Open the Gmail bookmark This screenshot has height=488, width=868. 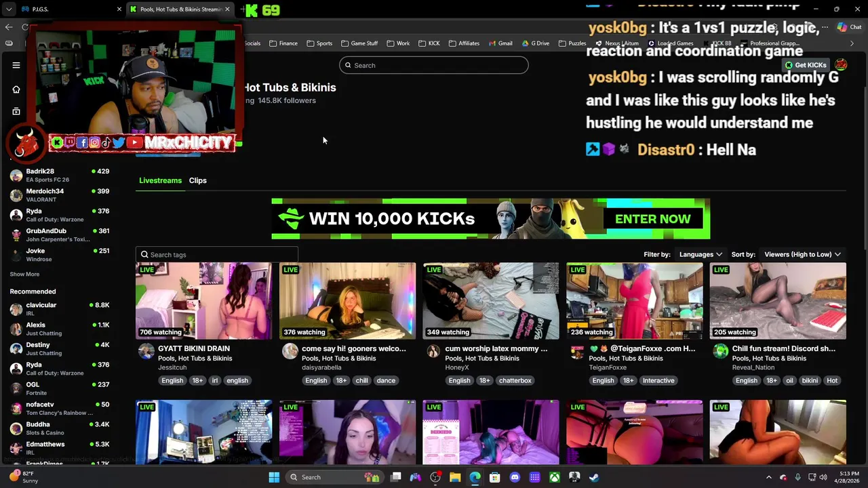500,43
